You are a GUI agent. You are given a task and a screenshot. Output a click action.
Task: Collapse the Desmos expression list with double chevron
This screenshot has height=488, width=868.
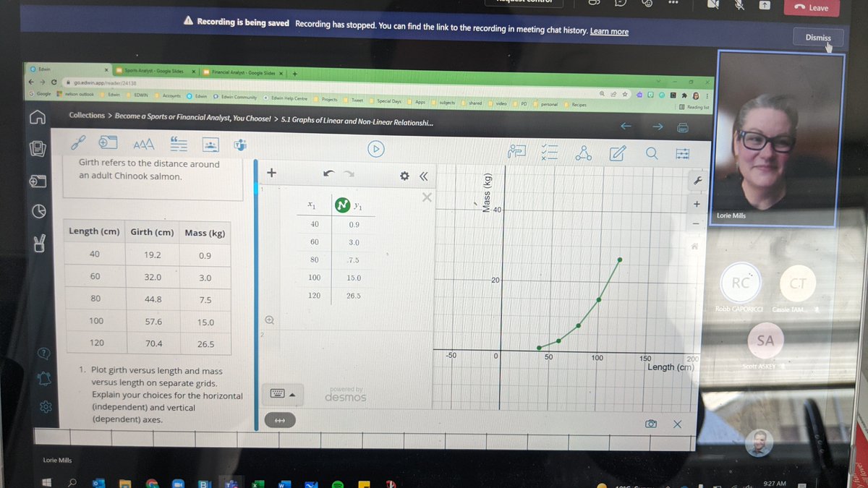click(423, 176)
